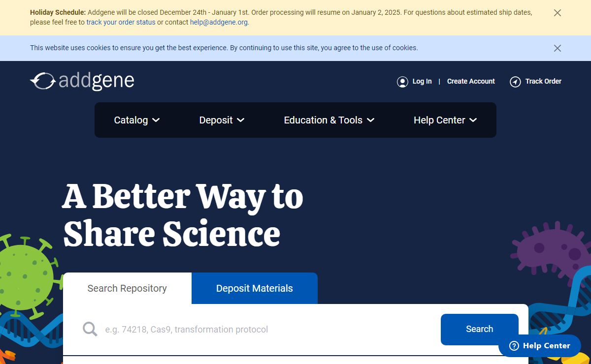Click the blue Search button
591x364 pixels.
(x=480, y=329)
